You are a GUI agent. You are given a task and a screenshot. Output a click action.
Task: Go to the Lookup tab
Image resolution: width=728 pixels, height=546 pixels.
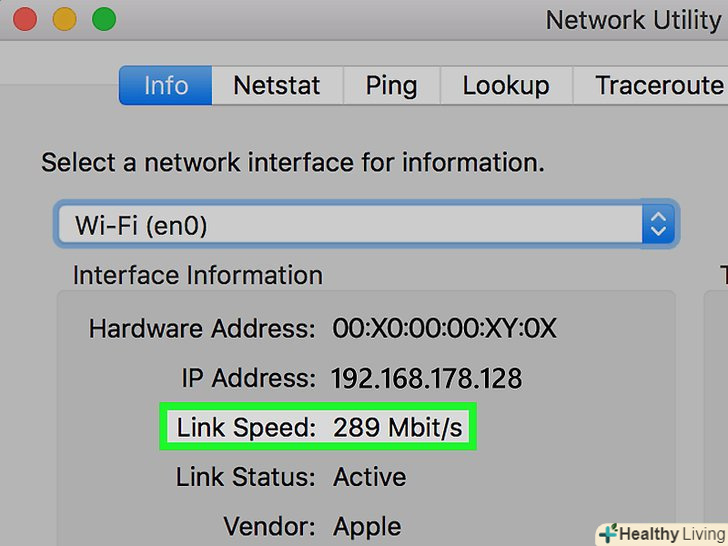click(x=505, y=86)
